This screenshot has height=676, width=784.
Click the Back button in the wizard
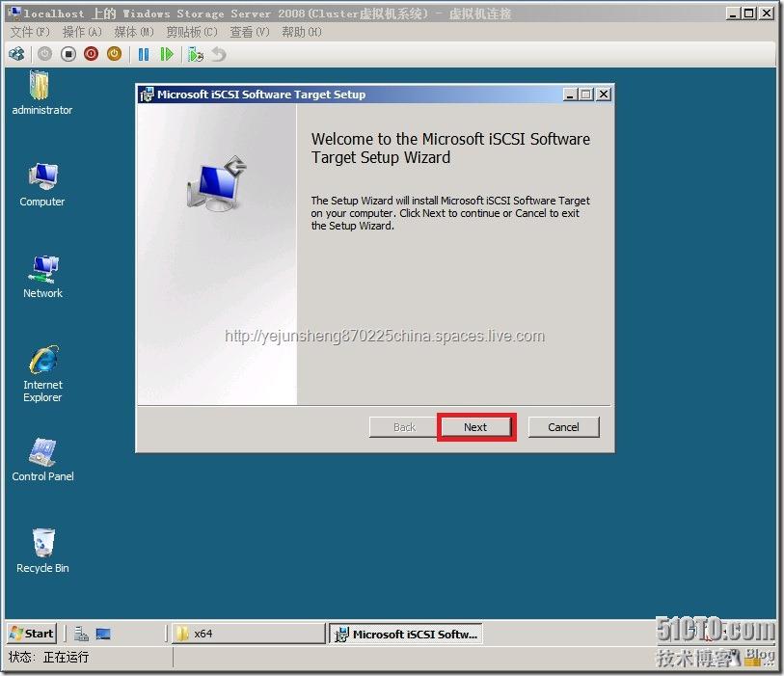click(404, 427)
